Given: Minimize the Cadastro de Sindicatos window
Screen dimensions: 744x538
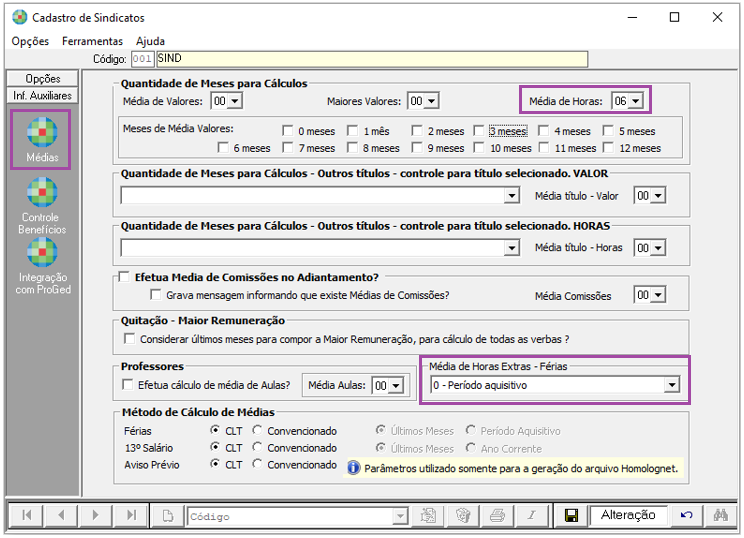Looking at the screenshot, I should click(x=632, y=18).
